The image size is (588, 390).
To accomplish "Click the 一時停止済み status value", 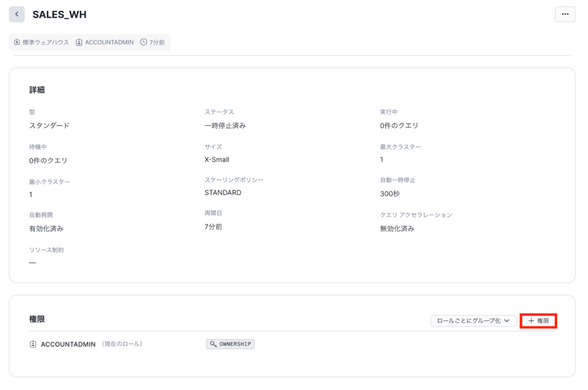I will [225, 125].
